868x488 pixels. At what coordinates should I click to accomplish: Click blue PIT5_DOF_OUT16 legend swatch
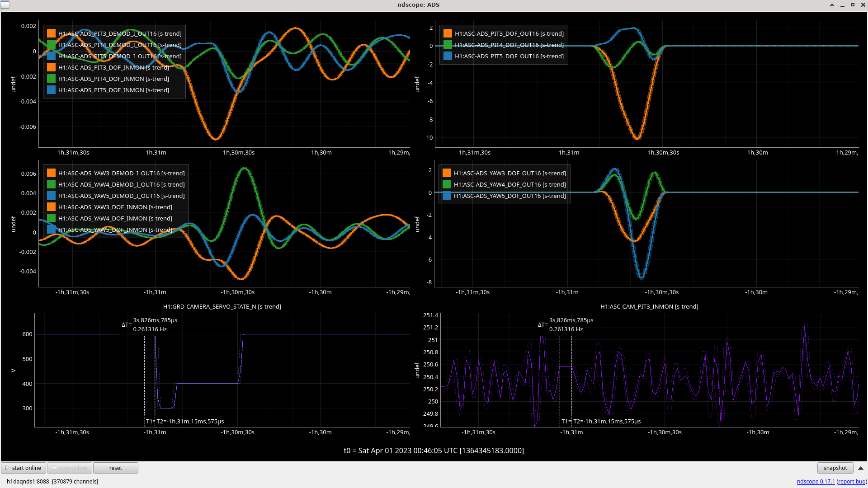coord(448,56)
